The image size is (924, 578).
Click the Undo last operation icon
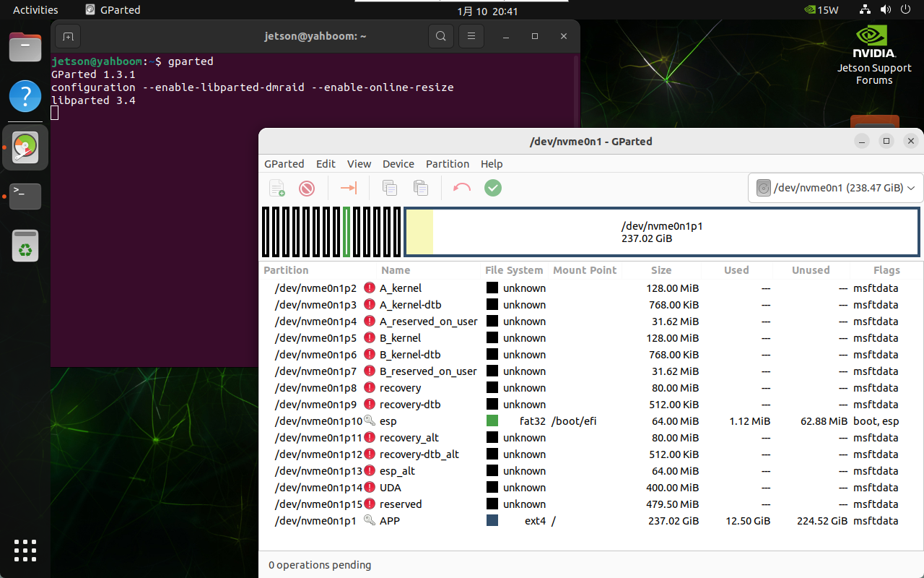point(462,189)
